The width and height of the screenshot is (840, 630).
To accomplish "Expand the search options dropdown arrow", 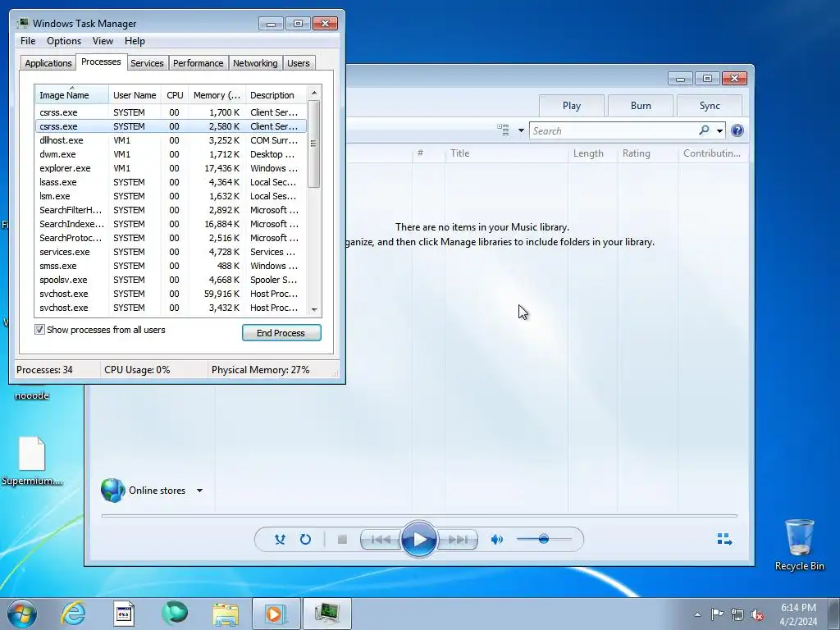I will [719, 130].
